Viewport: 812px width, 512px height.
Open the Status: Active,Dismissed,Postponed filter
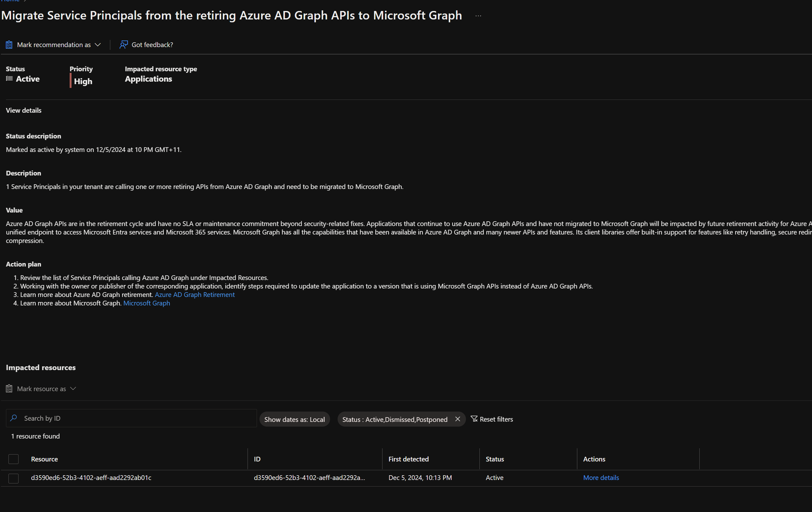(x=395, y=419)
